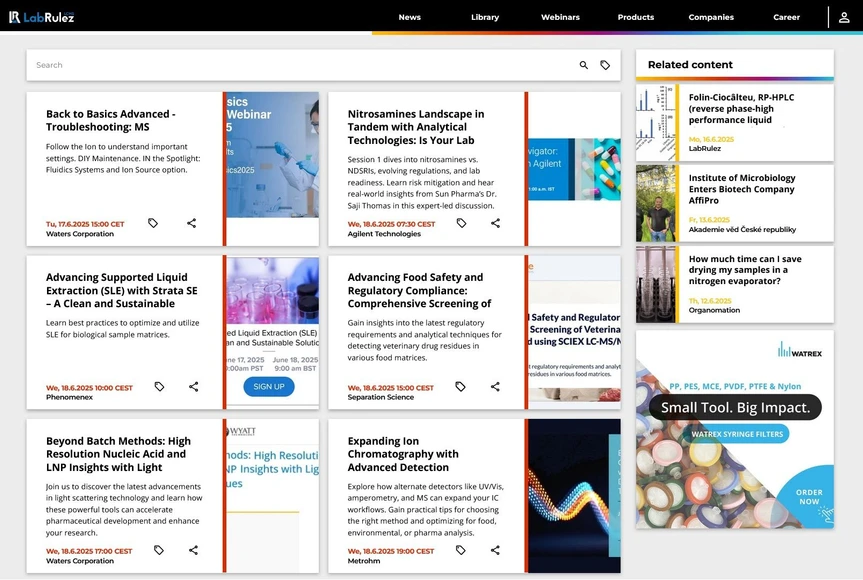The height and width of the screenshot is (580, 863).
Task: Click tag icon on Nitrosamines Landscape card
Action: coord(461,223)
